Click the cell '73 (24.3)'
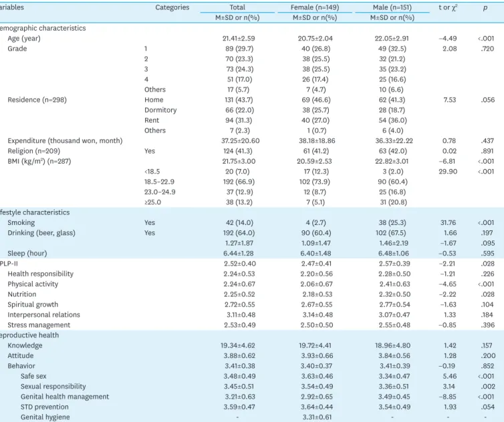Image resolution: width=504 pixels, height=422 pixels. click(x=239, y=69)
